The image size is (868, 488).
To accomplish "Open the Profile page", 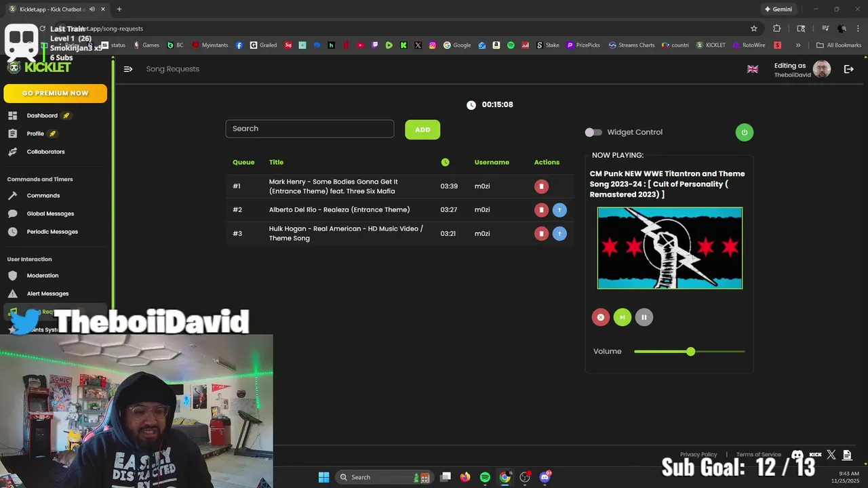I will click(35, 134).
